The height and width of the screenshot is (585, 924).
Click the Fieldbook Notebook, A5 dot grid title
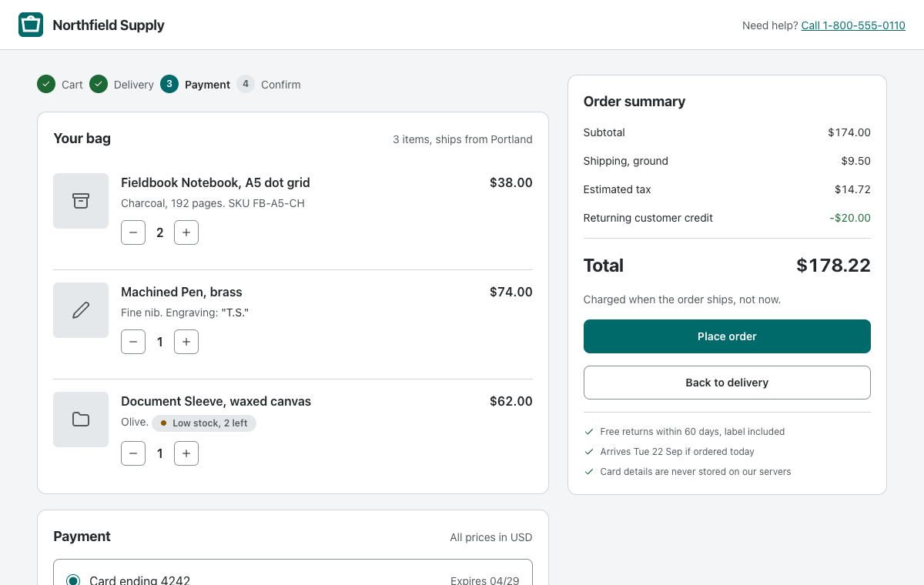pos(216,182)
